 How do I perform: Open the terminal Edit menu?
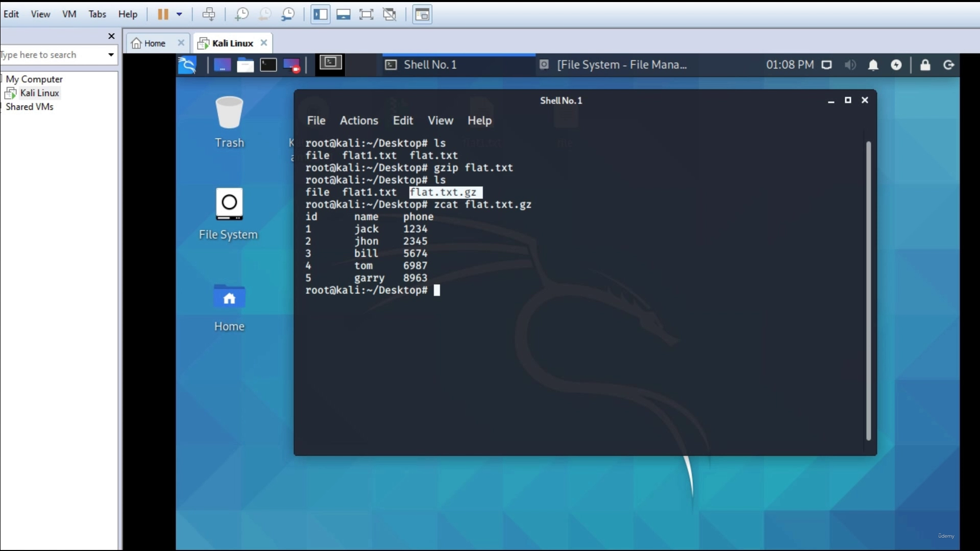click(x=403, y=120)
